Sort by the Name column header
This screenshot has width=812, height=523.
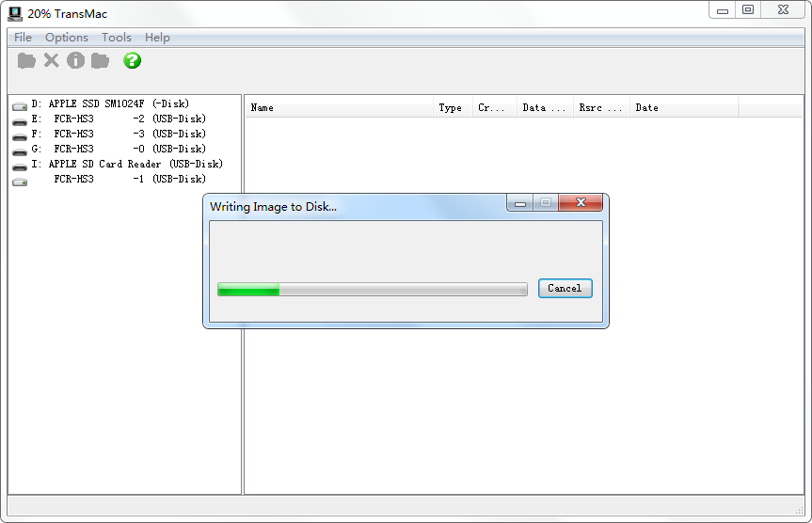(x=340, y=108)
